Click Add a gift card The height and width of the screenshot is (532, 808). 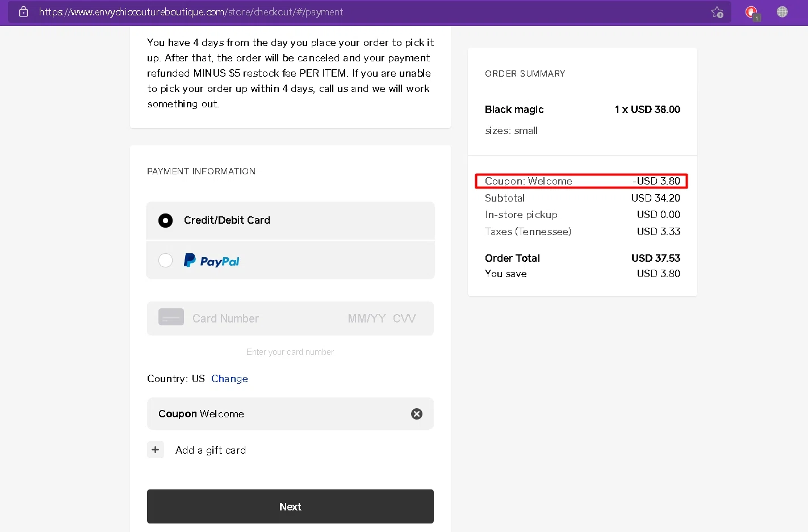tap(211, 450)
